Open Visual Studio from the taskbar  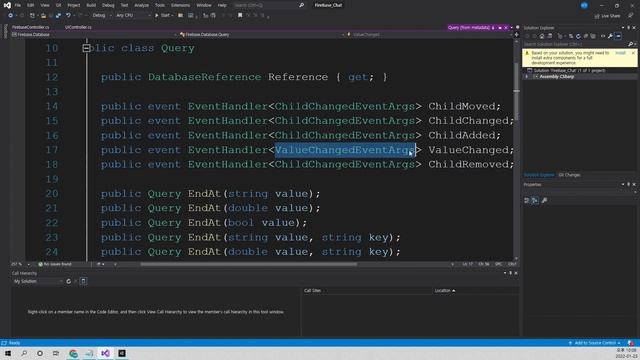(105, 353)
